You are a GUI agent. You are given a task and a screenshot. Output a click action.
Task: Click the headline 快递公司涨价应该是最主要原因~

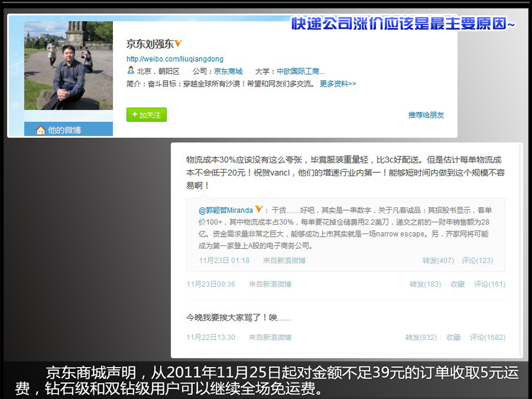click(403, 24)
